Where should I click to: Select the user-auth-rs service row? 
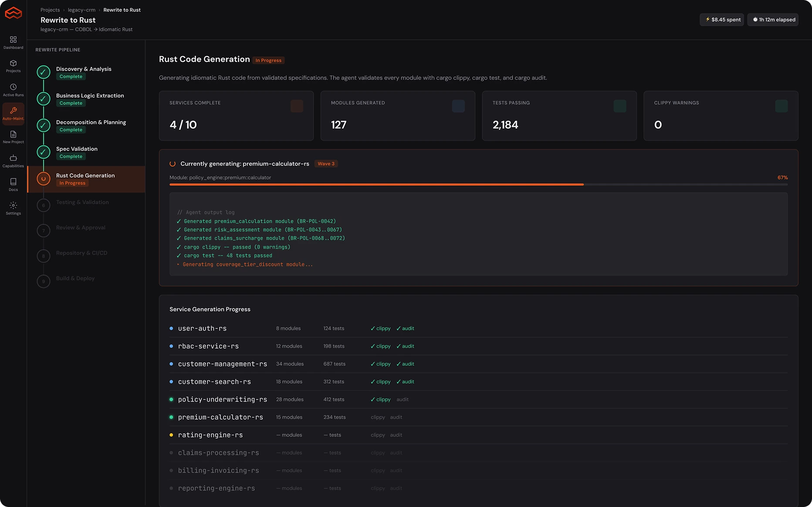(478, 328)
